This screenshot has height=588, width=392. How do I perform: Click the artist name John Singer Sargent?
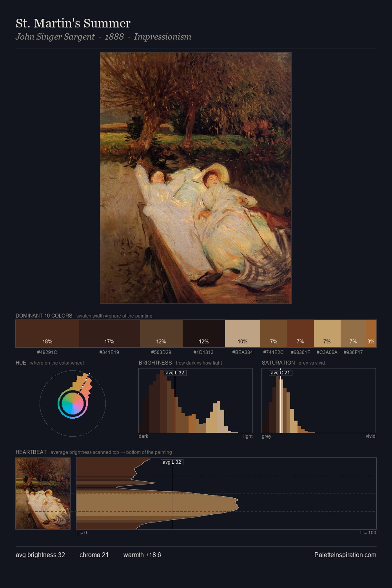click(x=55, y=37)
